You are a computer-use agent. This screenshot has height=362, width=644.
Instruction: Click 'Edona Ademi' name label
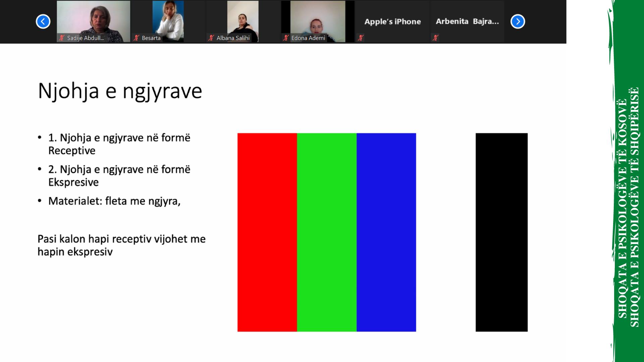click(x=308, y=38)
